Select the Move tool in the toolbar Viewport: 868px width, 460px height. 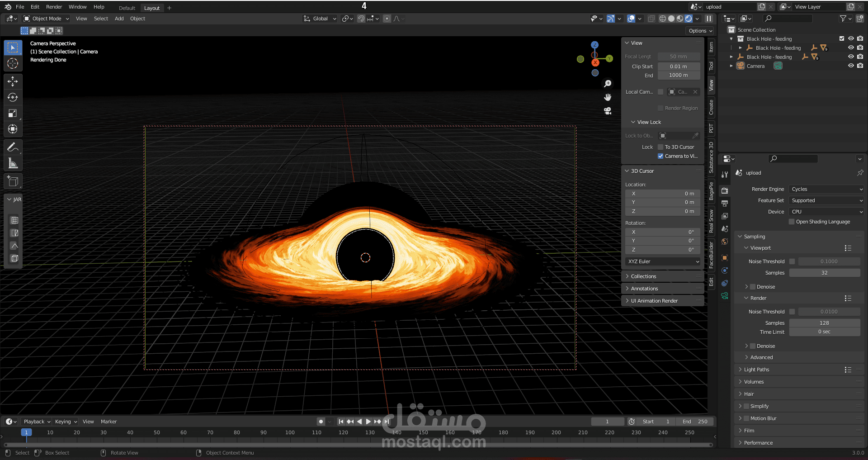point(13,81)
